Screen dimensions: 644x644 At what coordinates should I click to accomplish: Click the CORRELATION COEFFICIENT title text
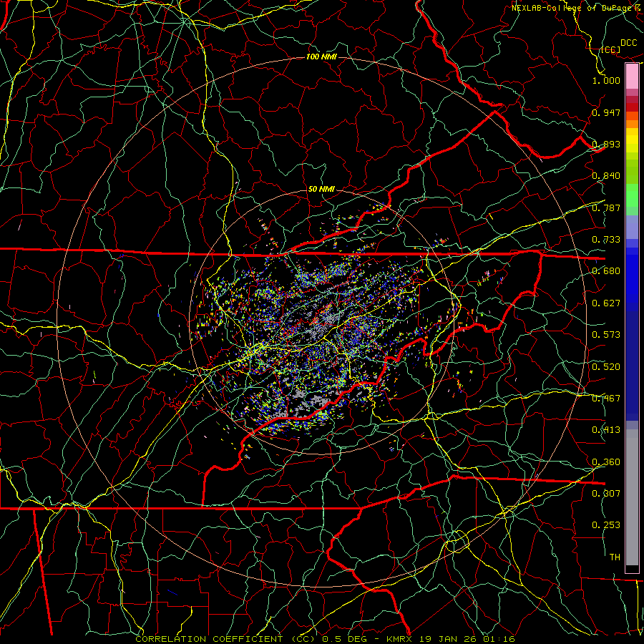click(x=209, y=639)
